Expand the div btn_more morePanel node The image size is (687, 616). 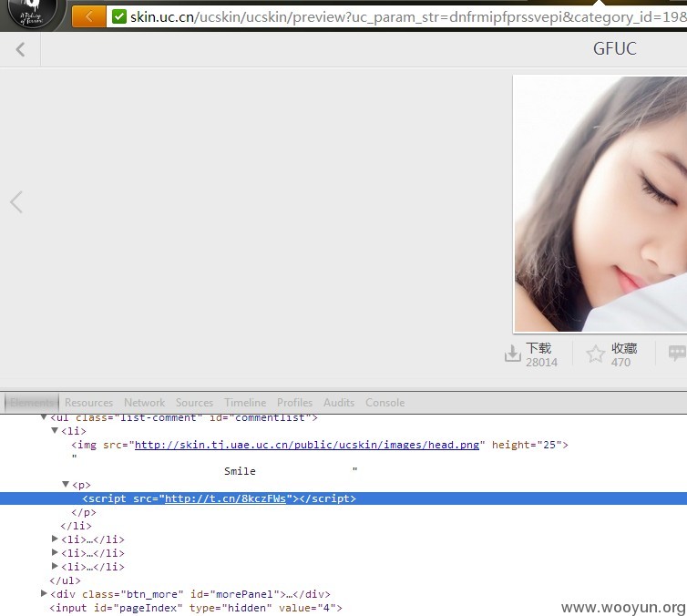44,593
